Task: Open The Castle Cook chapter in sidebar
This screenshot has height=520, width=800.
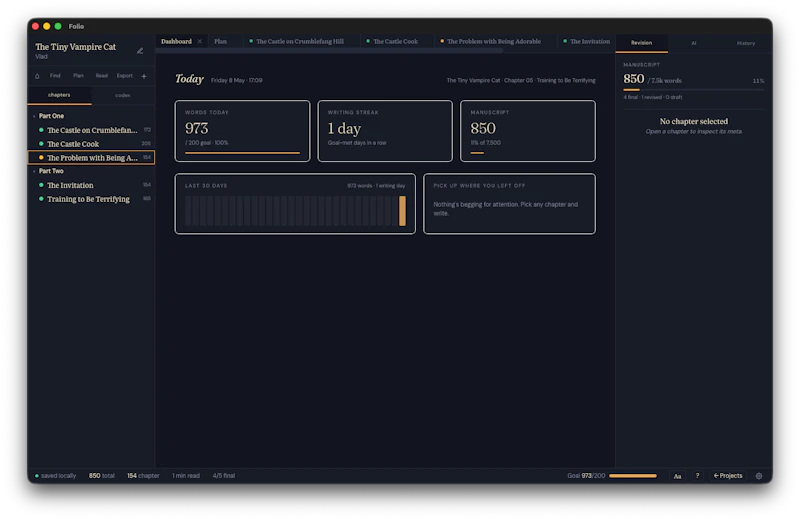Action: pos(91,144)
